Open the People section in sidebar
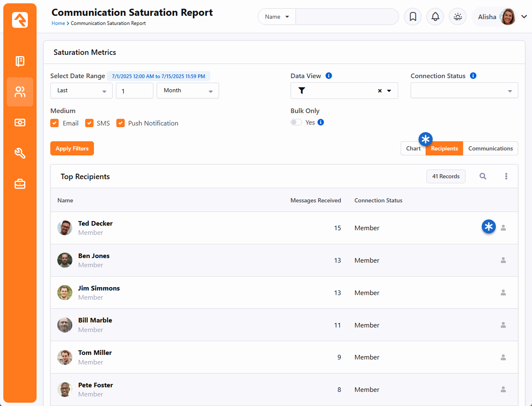The image size is (532, 406). pyautogui.click(x=20, y=92)
